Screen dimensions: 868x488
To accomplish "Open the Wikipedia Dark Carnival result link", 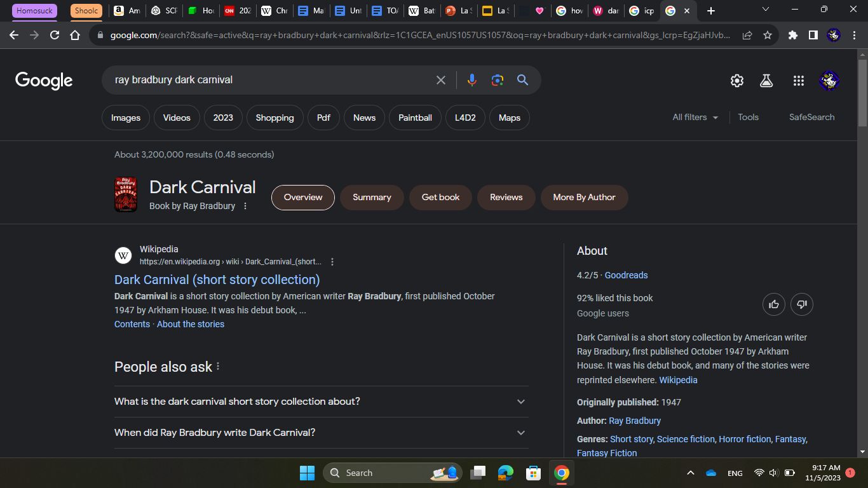I will coord(217,280).
